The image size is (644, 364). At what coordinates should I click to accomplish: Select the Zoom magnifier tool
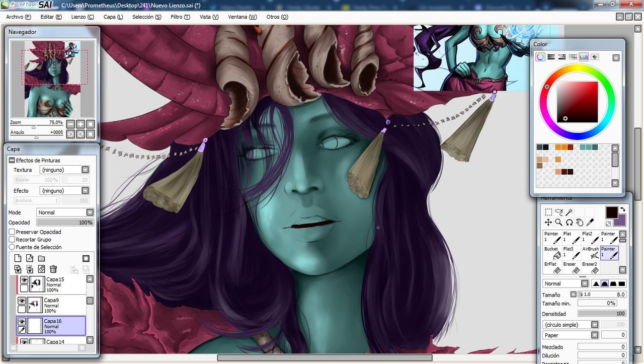click(x=559, y=222)
